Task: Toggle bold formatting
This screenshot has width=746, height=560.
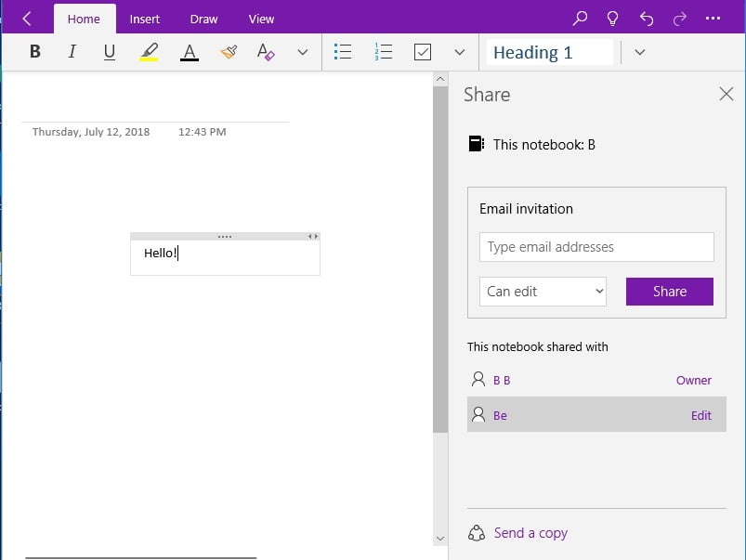Action: click(x=34, y=51)
